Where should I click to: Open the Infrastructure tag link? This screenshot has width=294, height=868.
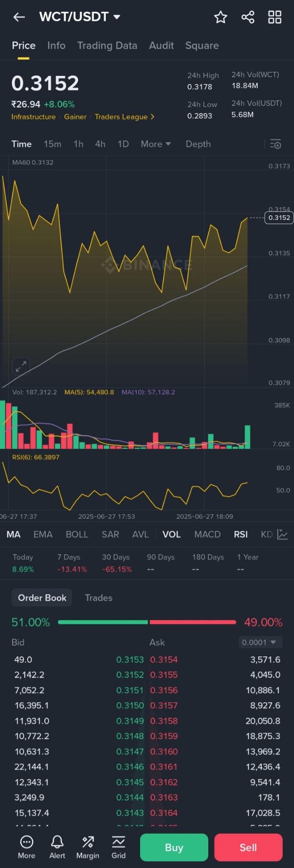click(x=34, y=117)
